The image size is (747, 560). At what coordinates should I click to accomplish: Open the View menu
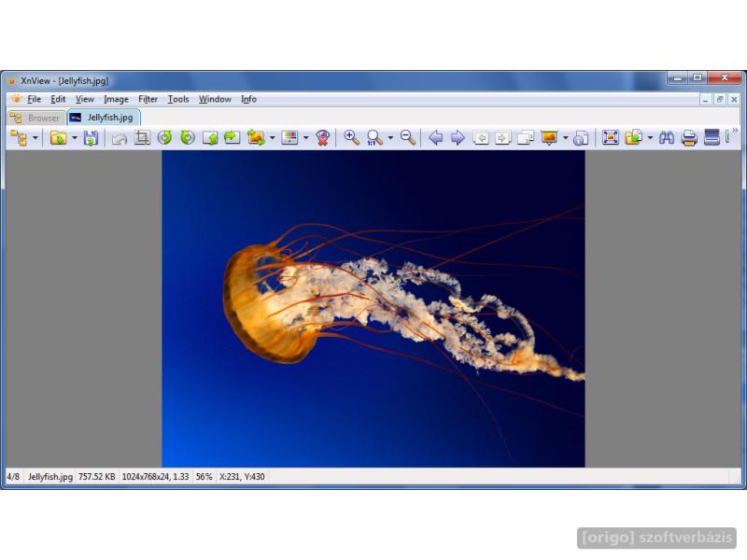click(x=85, y=100)
